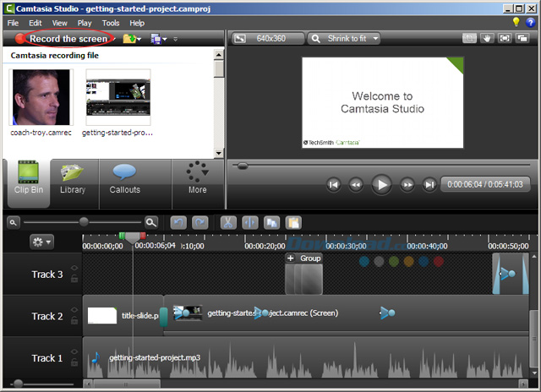Open editing dimensions 640x360 button
Viewport: 541px width, 392px height.
[269, 39]
